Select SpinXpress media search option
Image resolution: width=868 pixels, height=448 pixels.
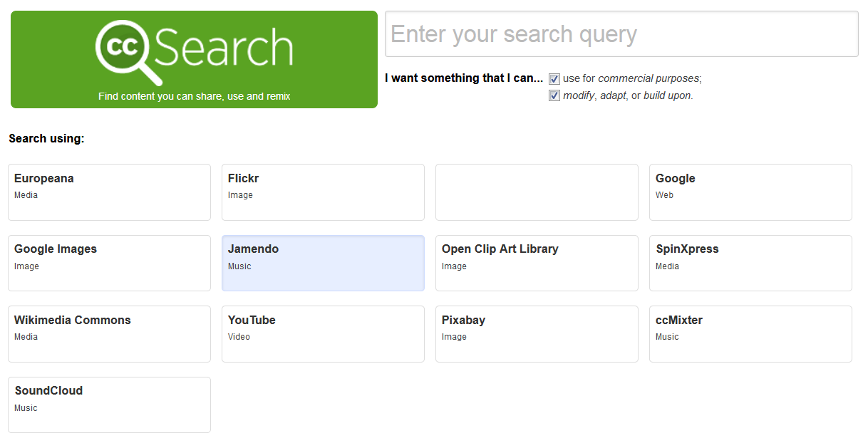pyautogui.click(x=750, y=263)
